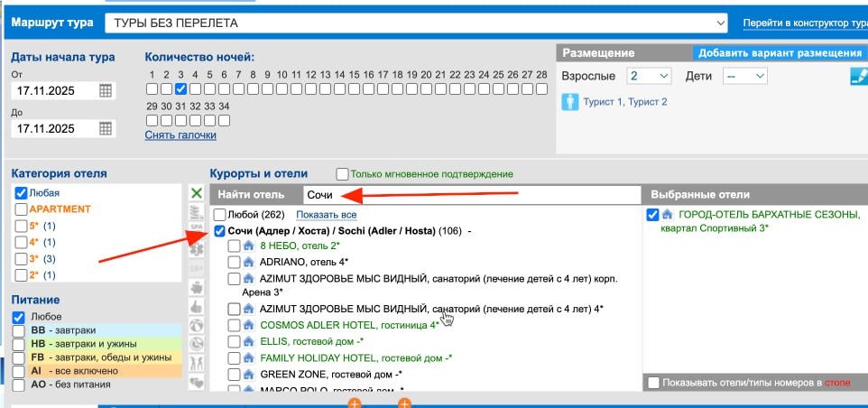This screenshot has height=408, width=868.
Task: Toggle the hearts romantic filter icon
Action: (x=197, y=382)
